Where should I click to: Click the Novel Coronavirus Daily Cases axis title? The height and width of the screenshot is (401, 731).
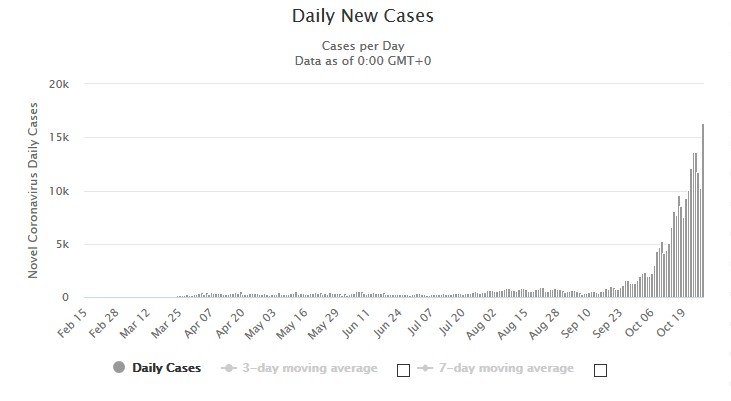pos(33,191)
